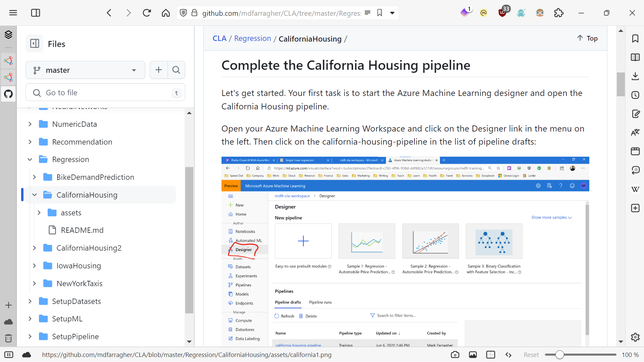This screenshot has height=362, width=644.
Task: Reset the page zoom level
Action: 531,355
